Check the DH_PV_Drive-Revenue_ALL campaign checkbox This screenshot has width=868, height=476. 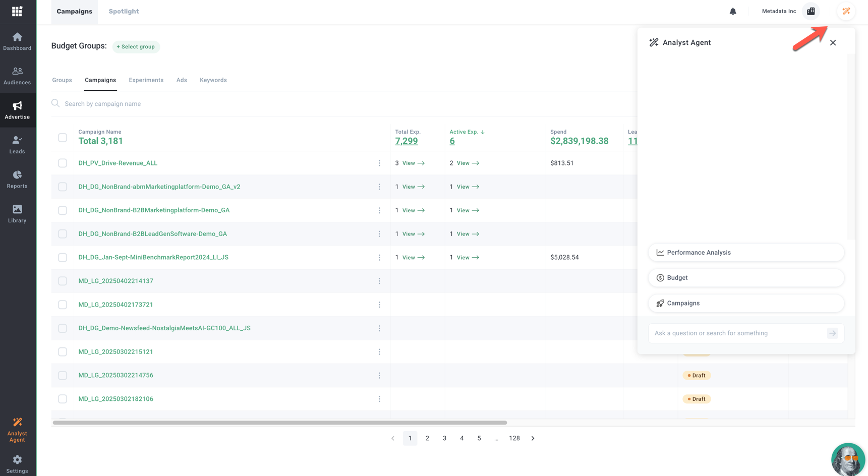point(63,163)
